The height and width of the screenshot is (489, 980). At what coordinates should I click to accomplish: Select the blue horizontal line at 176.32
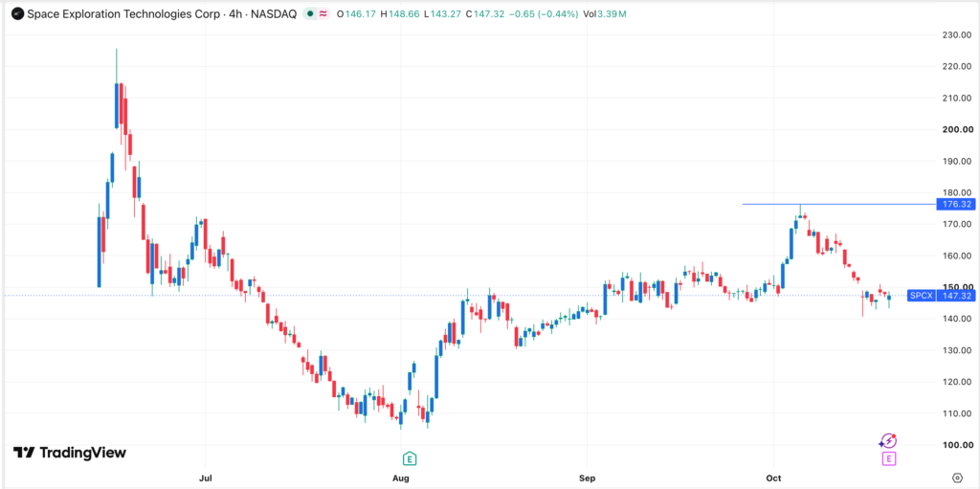click(x=838, y=205)
